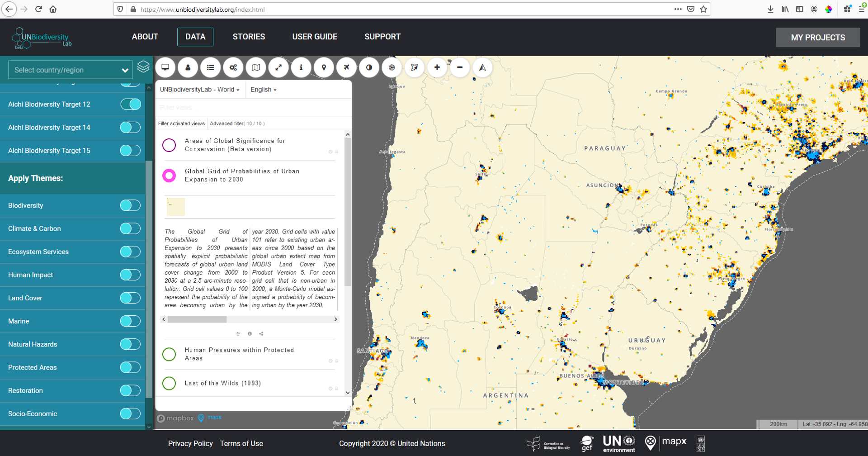Enable the Socio-Economic theme switch
Image resolution: width=868 pixels, height=456 pixels.
[130, 414]
